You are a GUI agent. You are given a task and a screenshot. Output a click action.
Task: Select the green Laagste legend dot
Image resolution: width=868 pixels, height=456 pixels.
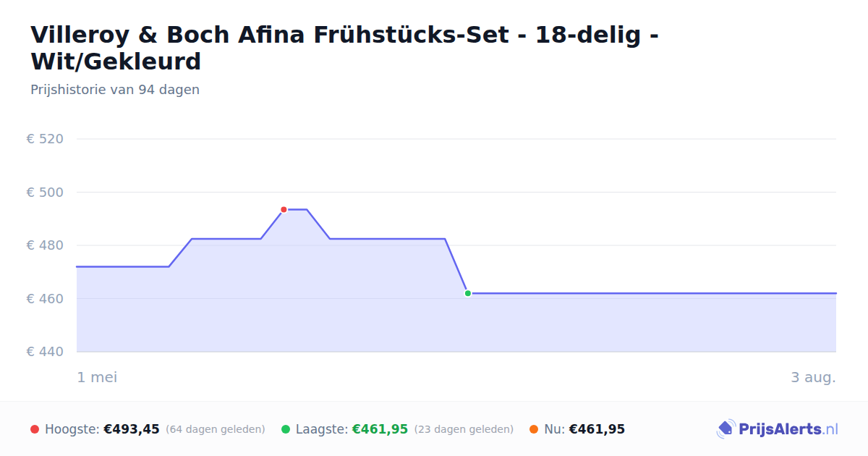286,429
